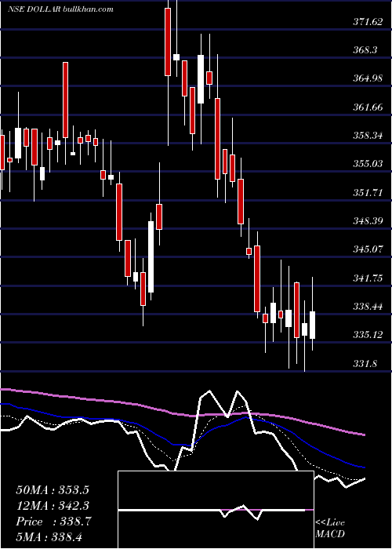Select the 348.39 price axis label
The height and width of the screenshot is (549, 392).
click(x=368, y=221)
